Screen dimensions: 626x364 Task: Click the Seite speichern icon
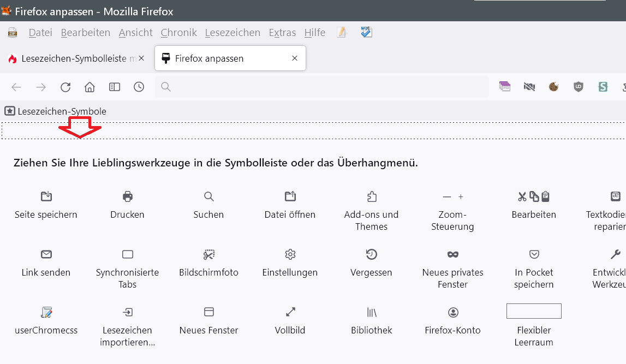pyautogui.click(x=46, y=196)
